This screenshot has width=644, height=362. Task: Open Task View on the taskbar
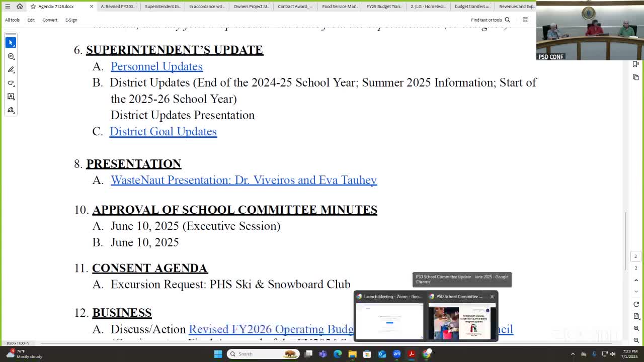click(308, 354)
